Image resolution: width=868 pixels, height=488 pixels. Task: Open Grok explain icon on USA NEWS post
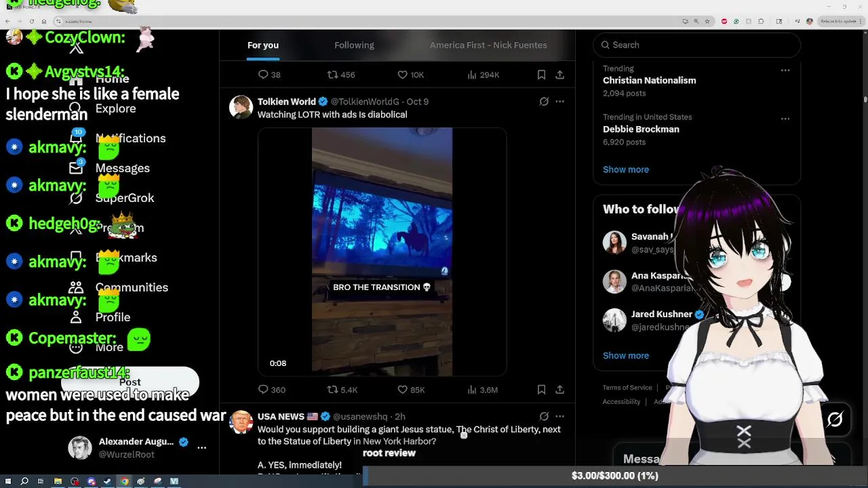point(544,416)
